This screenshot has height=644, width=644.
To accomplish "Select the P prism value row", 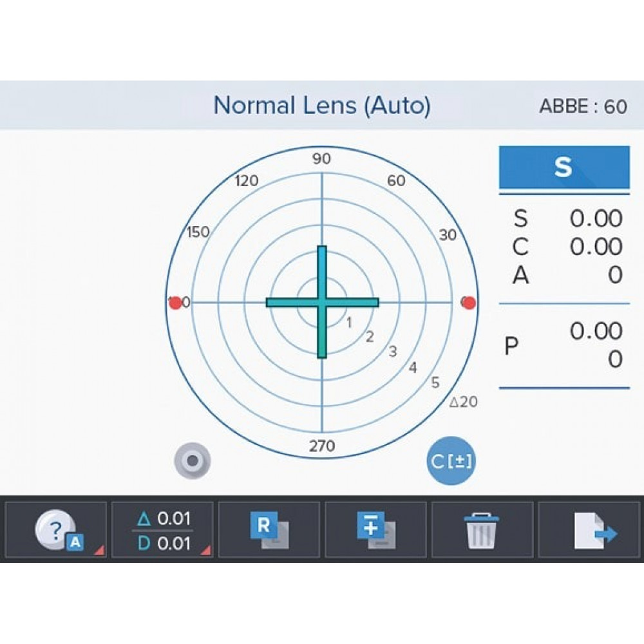I will (564, 346).
